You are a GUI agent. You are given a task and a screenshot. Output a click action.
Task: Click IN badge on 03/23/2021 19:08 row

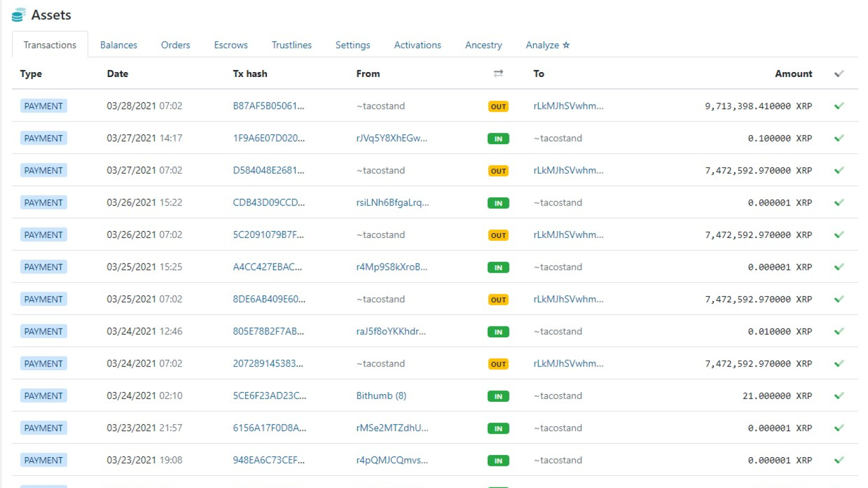(498, 461)
